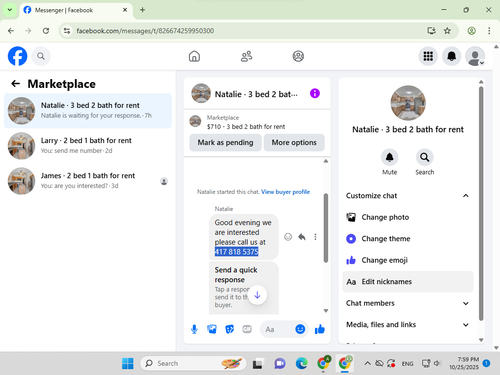Collapse the Customize chat section
This screenshot has height=375, width=500.
(x=408, y=196)
